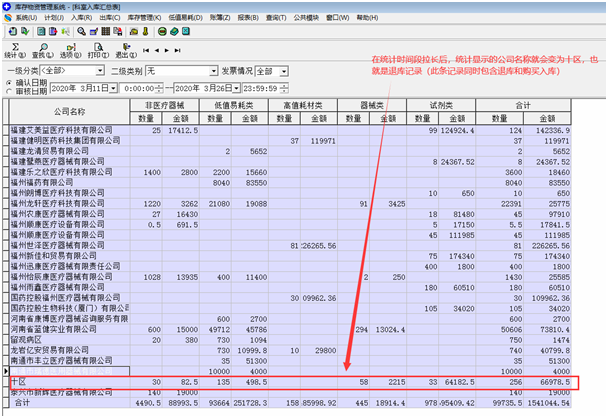Image resolution: width=608 pixels, height=418 pixels.
Task: Click the start time field 0:00:00
Action: click(x=139, y=88)
